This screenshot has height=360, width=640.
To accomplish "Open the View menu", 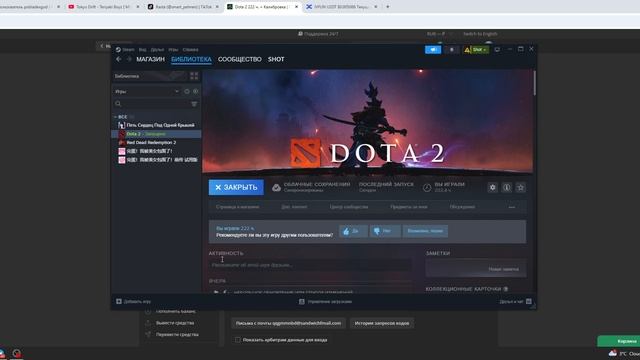I will (x=142, y=49).
